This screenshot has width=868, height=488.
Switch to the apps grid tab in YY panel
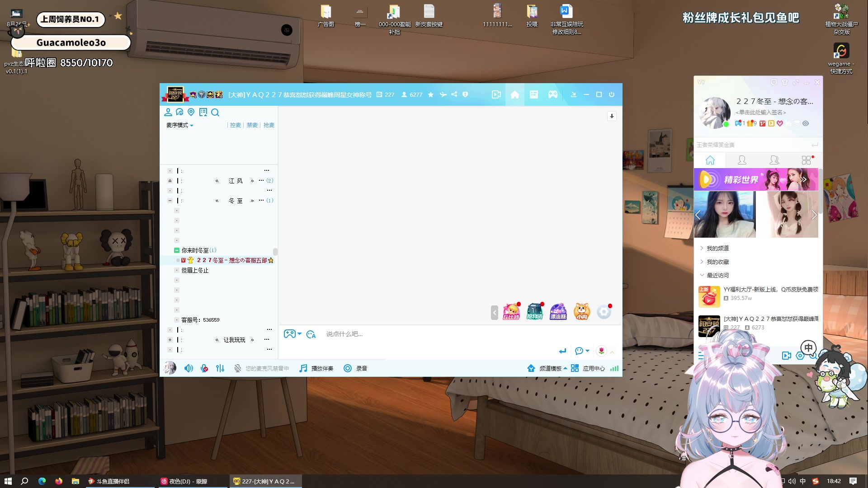coord(806,160)
